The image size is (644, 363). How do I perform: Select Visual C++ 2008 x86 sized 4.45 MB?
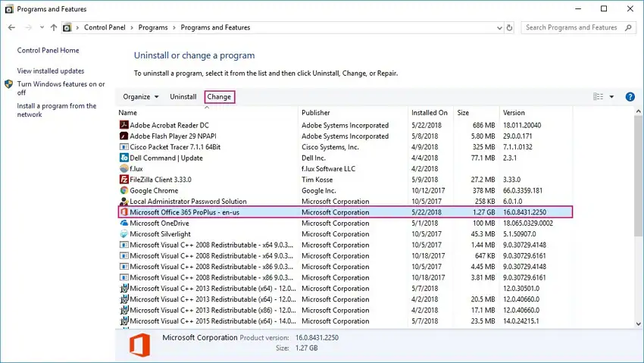click(345, 267)
